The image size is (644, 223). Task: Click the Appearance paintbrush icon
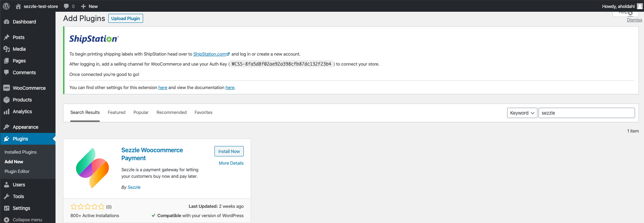[x=7, y=127]
